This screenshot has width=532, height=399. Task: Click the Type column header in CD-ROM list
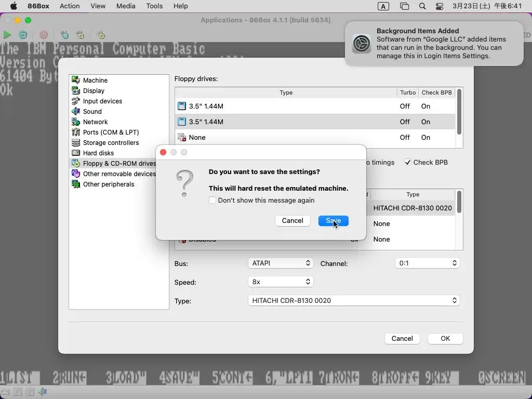pos(413,194)
